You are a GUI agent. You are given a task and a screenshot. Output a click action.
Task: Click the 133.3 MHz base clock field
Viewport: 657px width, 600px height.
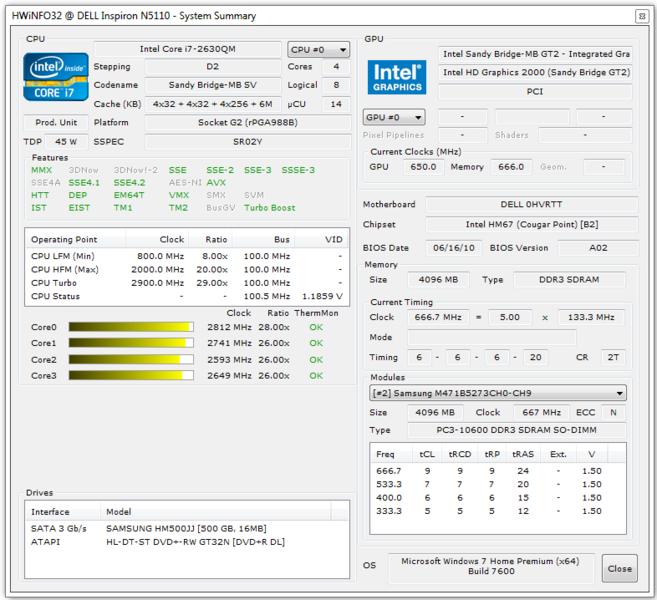point(591,317)
